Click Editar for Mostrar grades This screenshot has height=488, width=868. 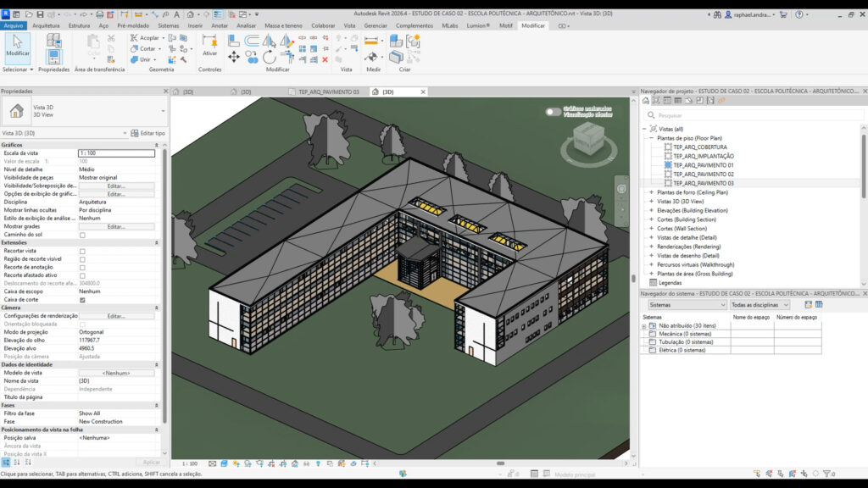(x=116, y=227)
